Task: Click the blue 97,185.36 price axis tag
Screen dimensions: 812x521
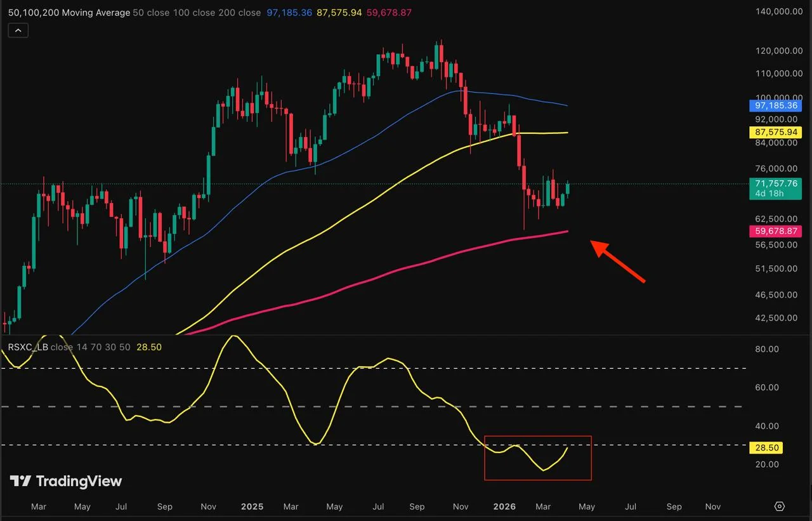Action: point(776,105)
